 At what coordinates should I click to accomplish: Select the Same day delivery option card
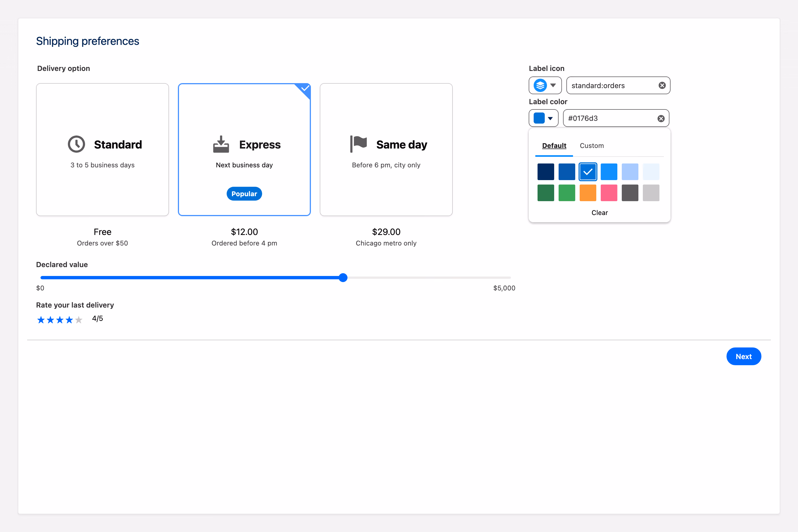[x=386, y=150]
